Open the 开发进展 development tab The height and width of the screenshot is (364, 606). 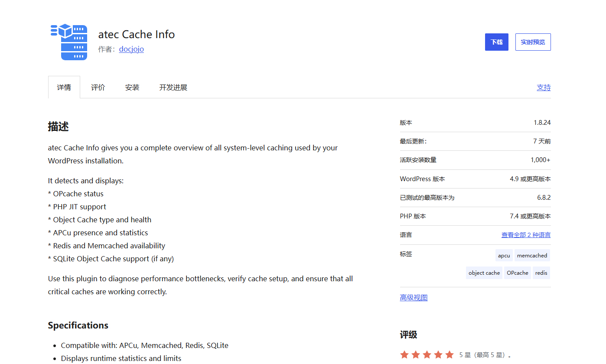click(x=173, y=87)
